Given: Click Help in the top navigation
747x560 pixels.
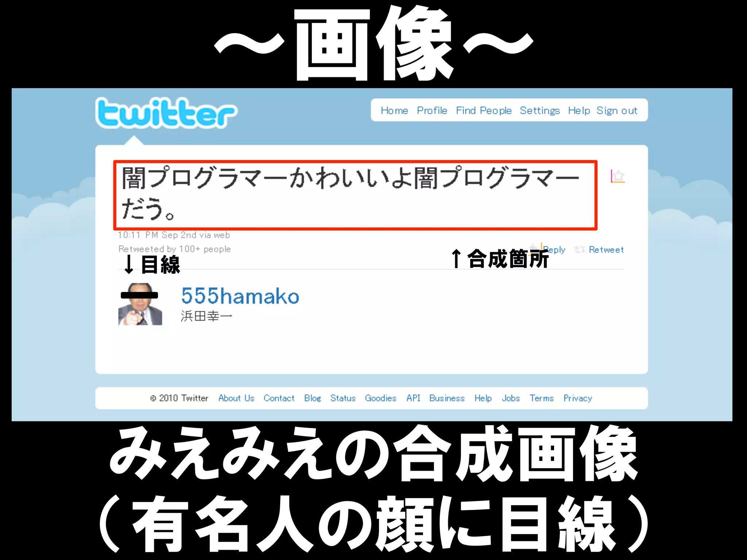Looking at the screenshot, I should click(x=579, y=110).
